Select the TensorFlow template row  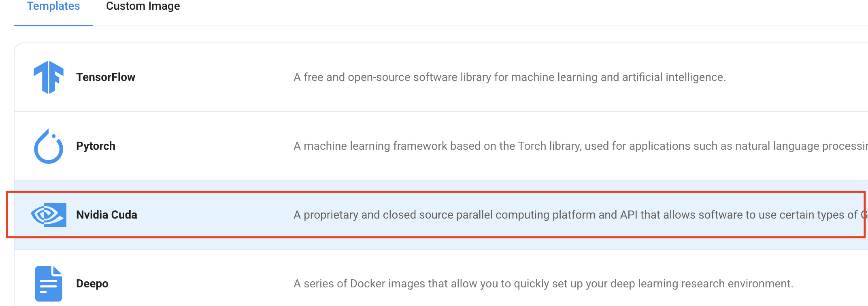441,77
